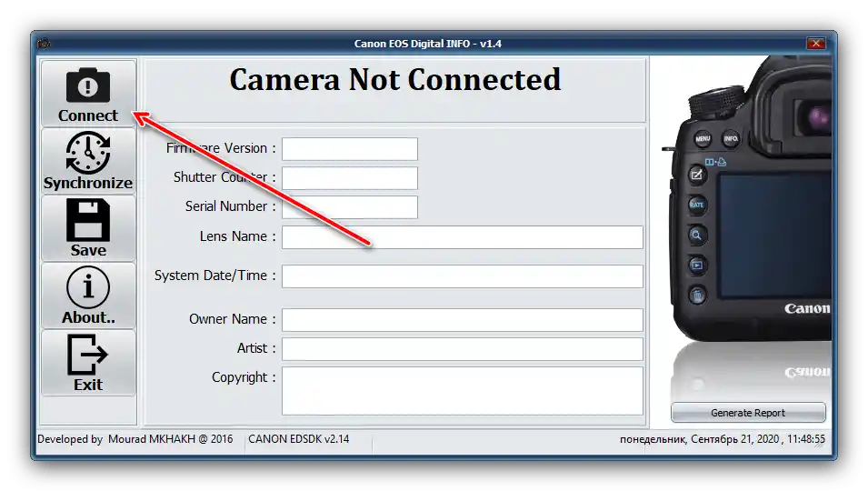Screen dimensions: 868x491
Task: Click the Owner Name field
Action: tap(463, 319)
